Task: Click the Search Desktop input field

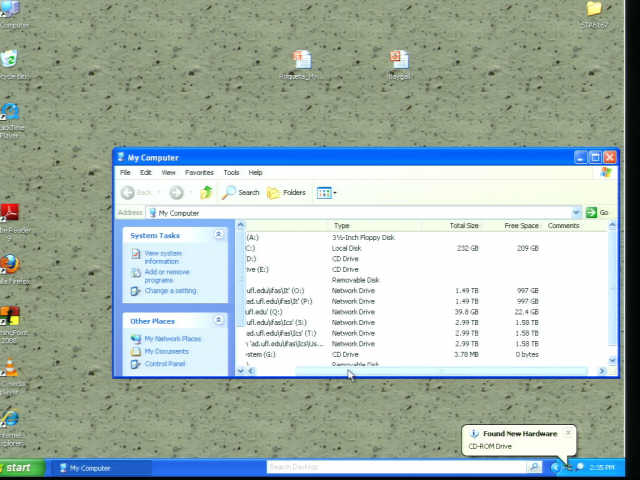Action: pos(397,467)
